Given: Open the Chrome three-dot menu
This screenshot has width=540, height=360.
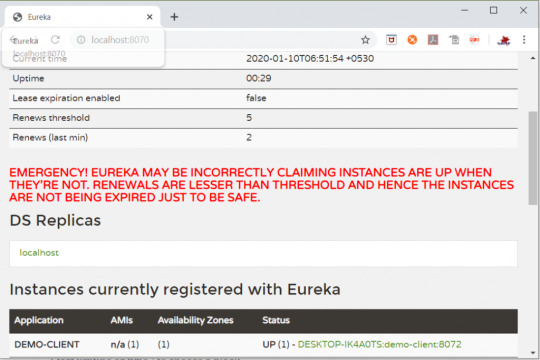Looking at the screenshot, I should point(524,40).
